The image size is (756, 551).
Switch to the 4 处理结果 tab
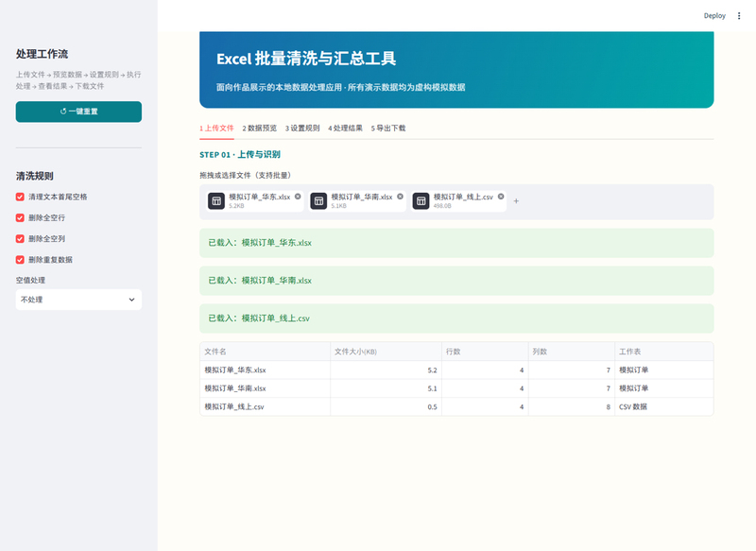tap(345, 129)
